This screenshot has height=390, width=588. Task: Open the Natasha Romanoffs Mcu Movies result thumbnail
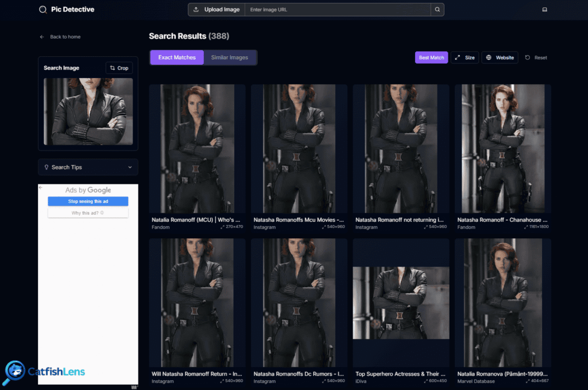coord(299,149)
